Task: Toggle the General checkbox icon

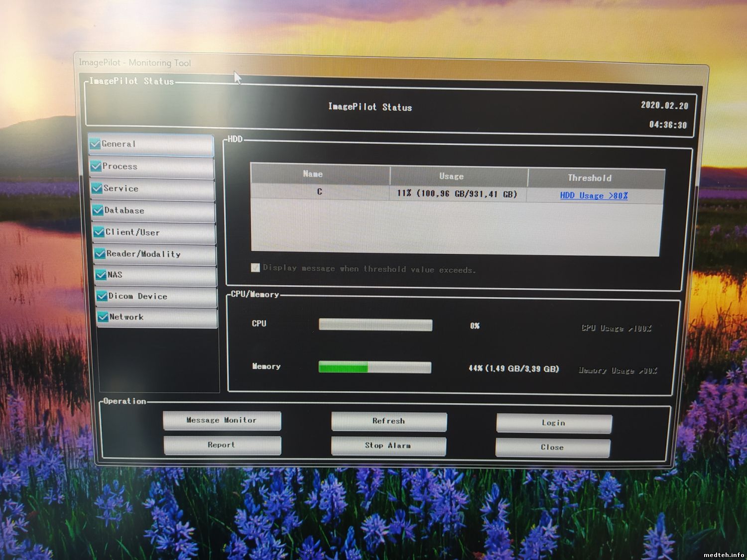Action: pos(95,144)
